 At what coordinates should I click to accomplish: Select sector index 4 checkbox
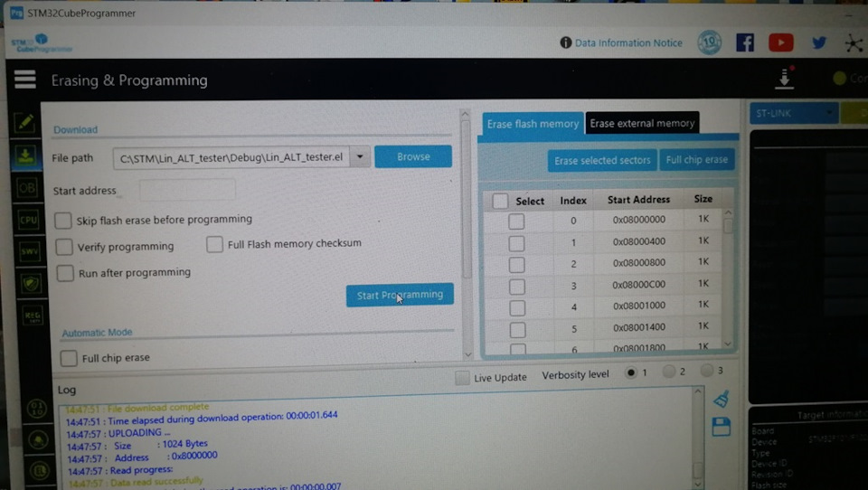click(x=517, y=308)
